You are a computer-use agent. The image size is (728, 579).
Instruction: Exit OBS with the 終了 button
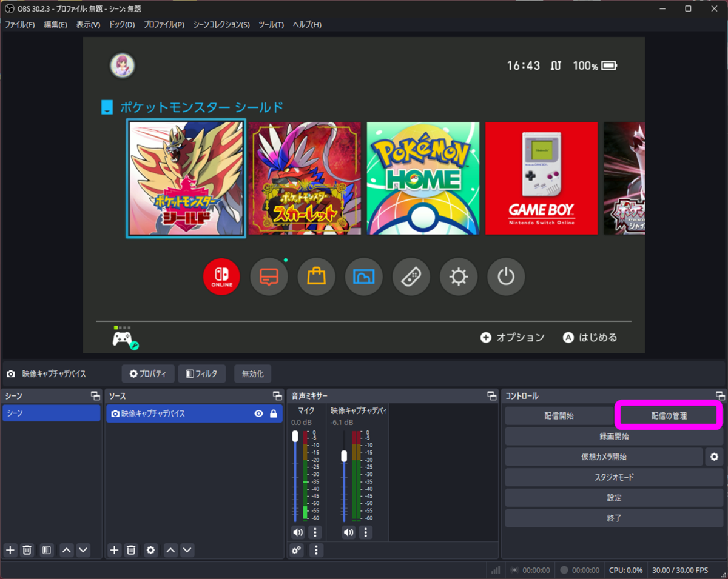[x=614, y=518]
